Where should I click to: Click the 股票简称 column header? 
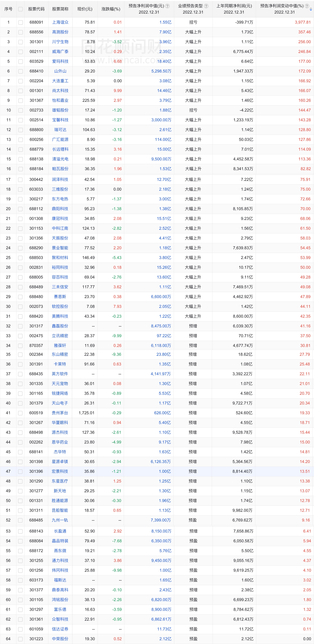pos(60,9)
